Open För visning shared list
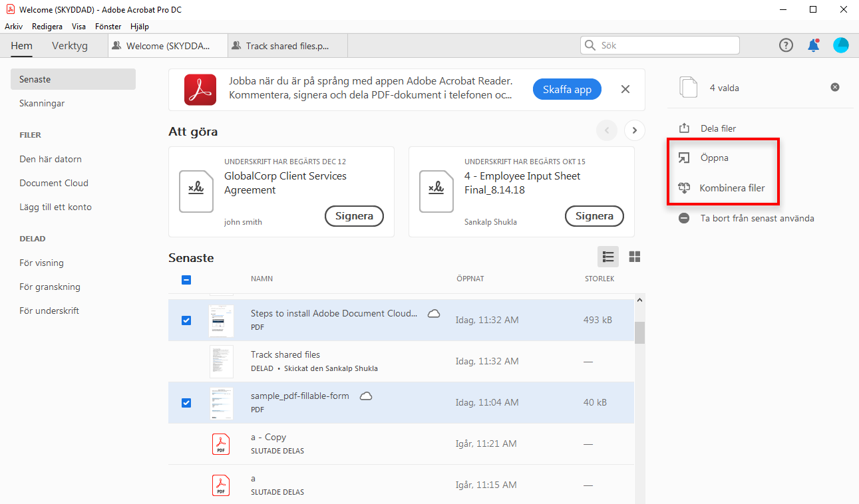Screen dimensions: 859x504 42,263
